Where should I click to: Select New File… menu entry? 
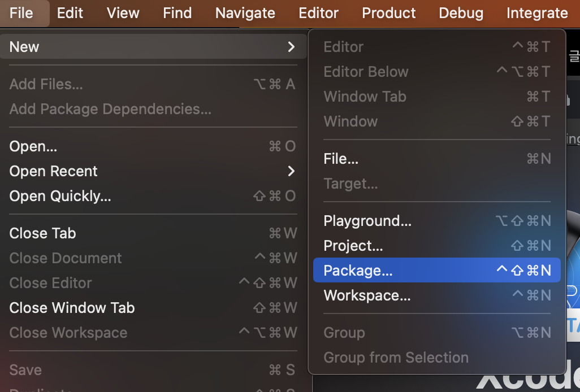pos(341,159)
